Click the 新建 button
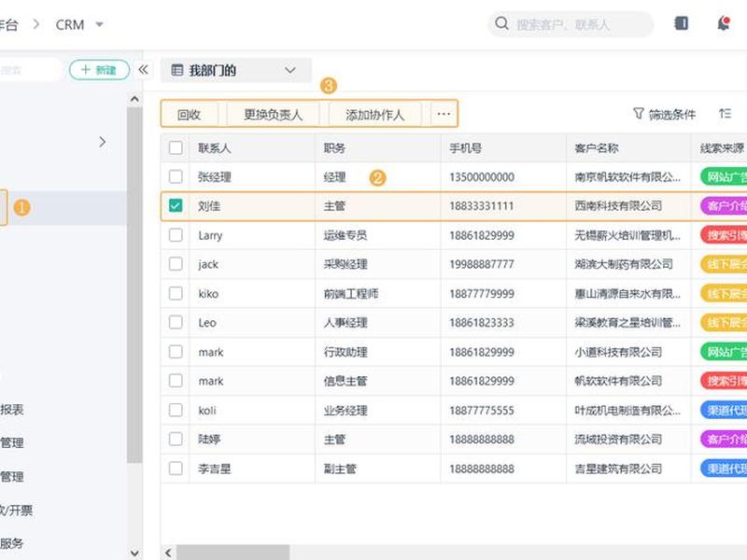 99,70
